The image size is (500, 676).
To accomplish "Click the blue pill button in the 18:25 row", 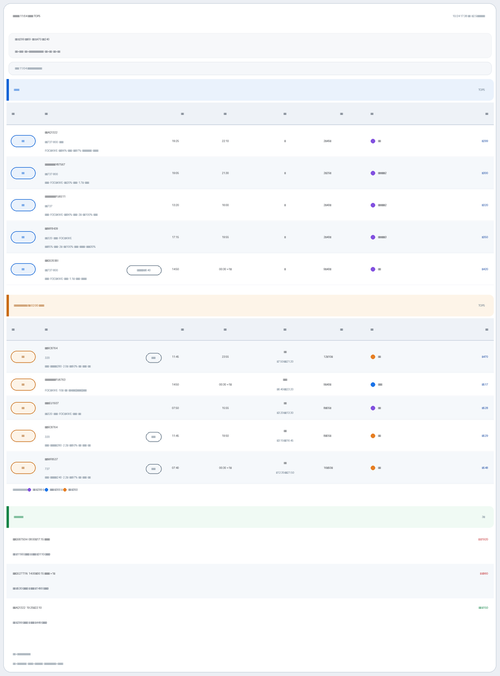I will click(x=23, y=141).
